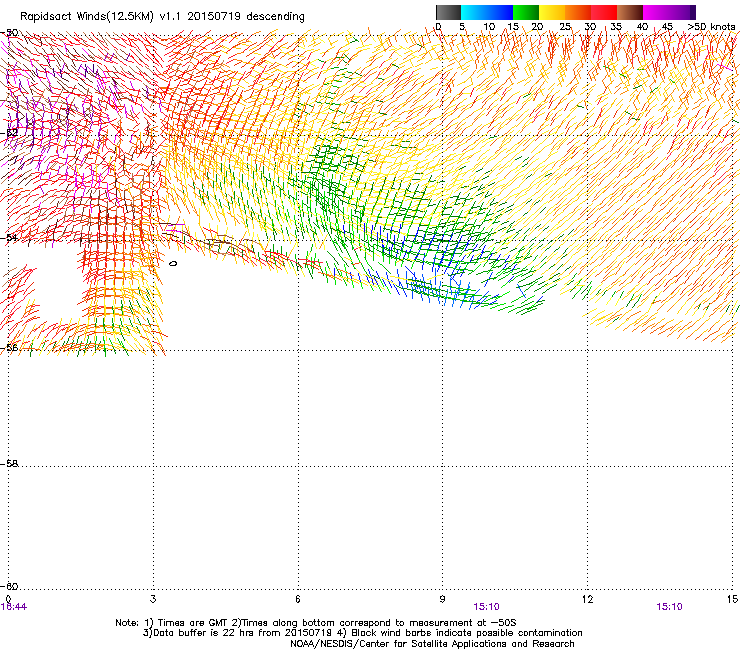Click the "10" legend speed label

click(x=489, y=26)
